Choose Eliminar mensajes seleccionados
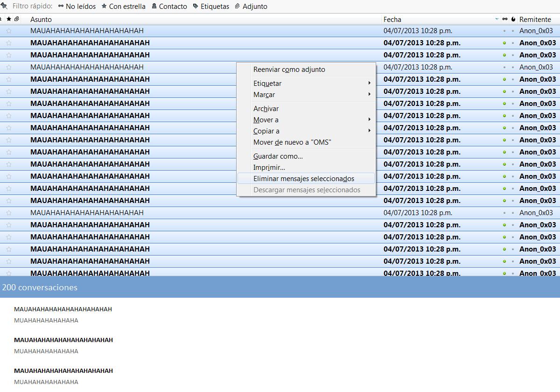This screenshot has height=392, width=560. point(304,179)
